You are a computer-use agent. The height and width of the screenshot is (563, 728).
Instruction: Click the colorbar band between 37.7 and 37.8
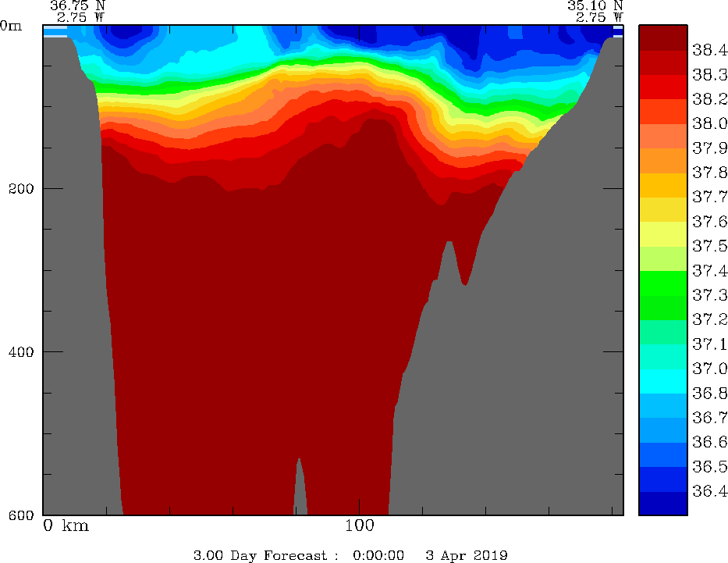[662, 184]
